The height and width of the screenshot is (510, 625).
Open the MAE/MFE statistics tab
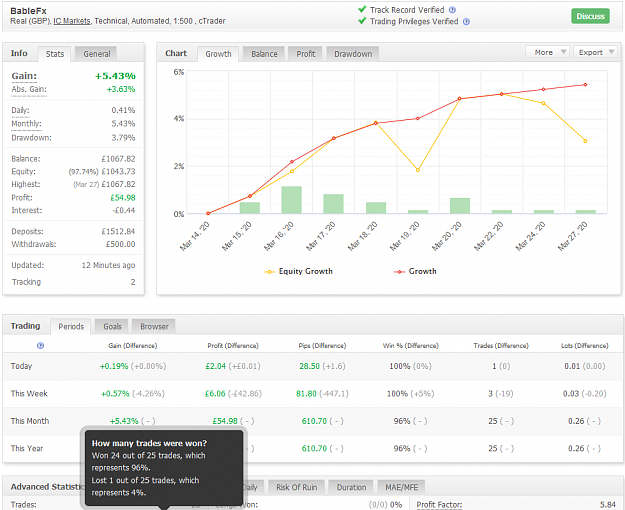tap(401, 487)
